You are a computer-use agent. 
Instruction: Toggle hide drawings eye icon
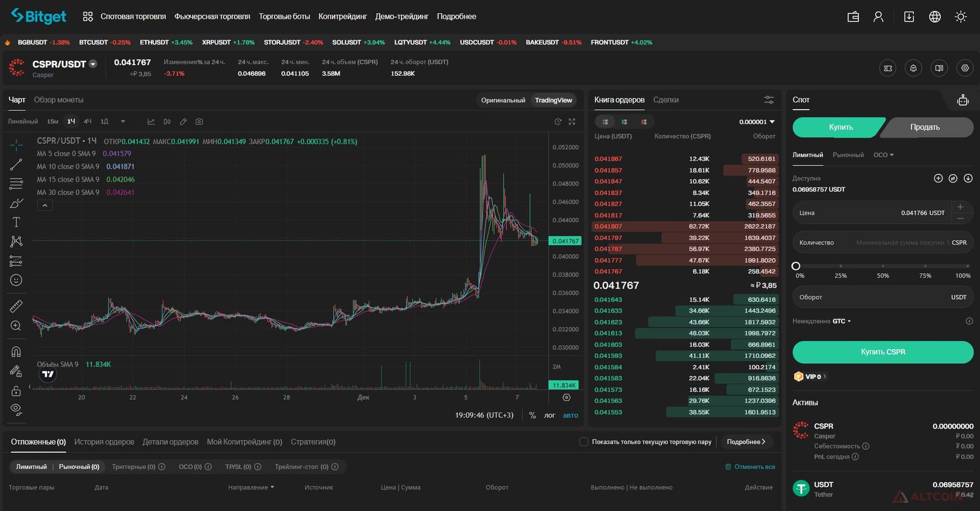[16, 409]
